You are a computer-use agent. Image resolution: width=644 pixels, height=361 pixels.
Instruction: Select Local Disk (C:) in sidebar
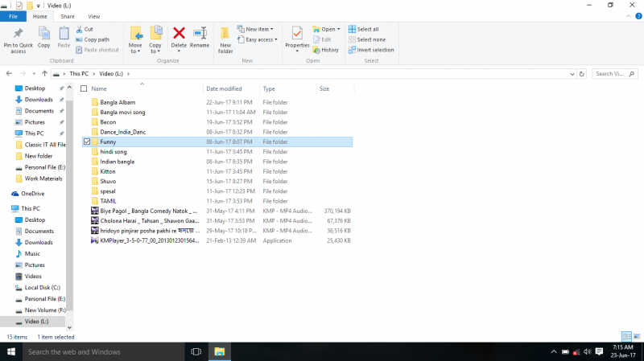[x=43, y=288]
